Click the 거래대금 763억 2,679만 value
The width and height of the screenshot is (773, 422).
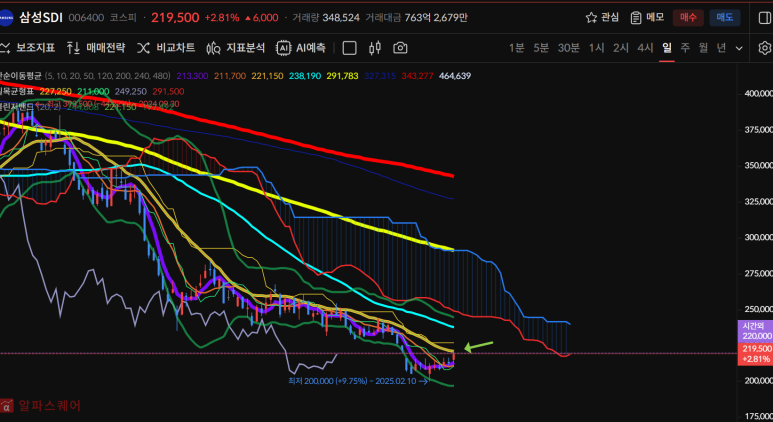pos(417,18)
